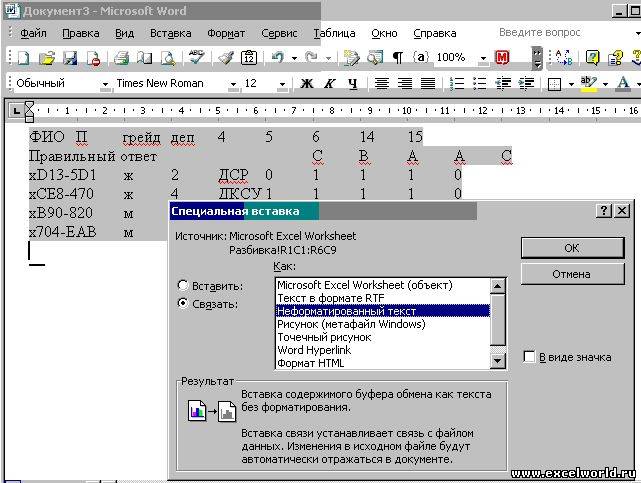Open the Вид menu
Image resolution: width=641 pixels, height=483 pixels.
coord(124,33)
